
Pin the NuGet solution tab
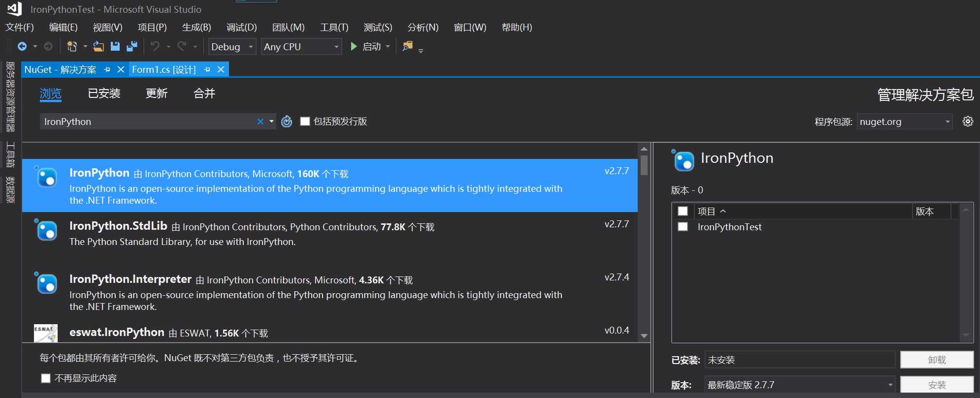tap(107, 70)
